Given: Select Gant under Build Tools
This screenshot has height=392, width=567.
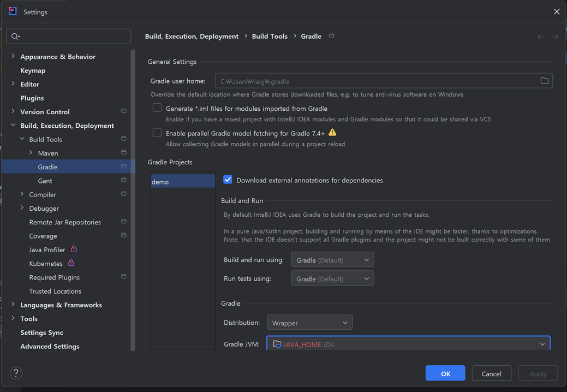Looking at the screenshot, I should tap(45, 181).
